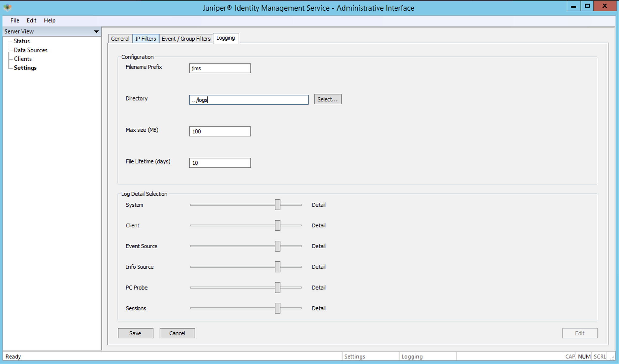Click the Configuration group label
619x364 pixels.
137,57
